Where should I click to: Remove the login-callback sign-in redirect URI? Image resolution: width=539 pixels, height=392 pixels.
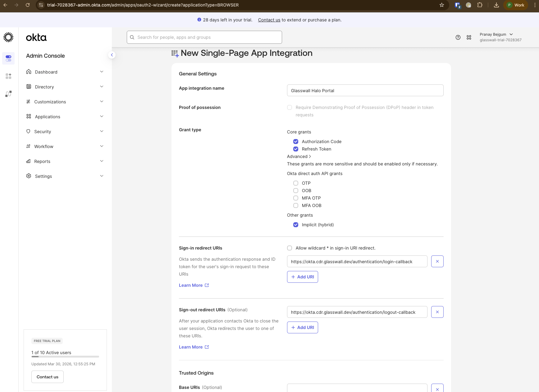point(437,261)
